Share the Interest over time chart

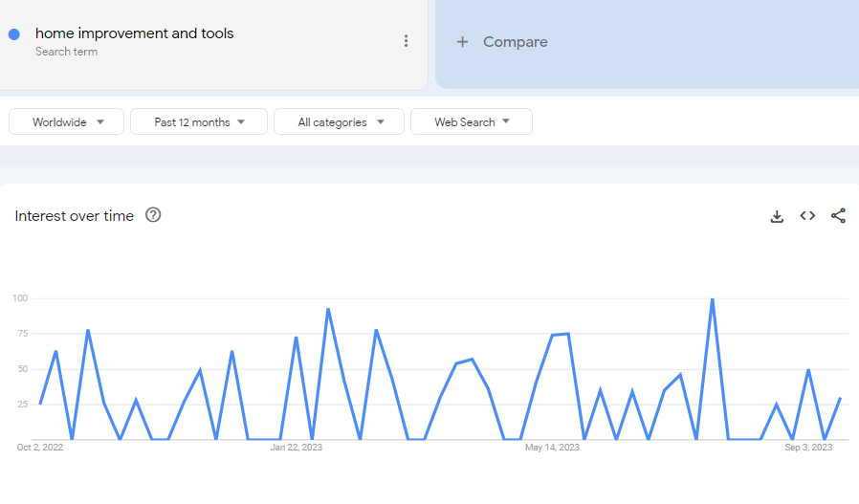[x=838, y=216]
